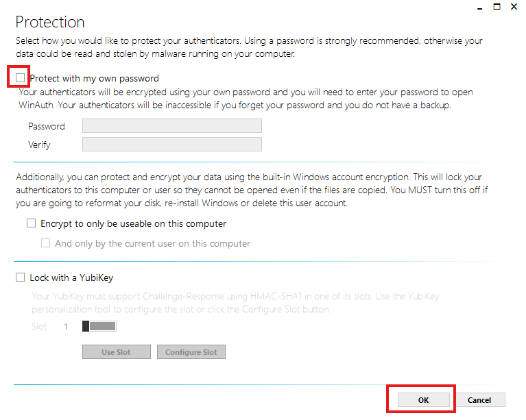Click the Protection heading text
The width and height of the screenshot is (526, 420).
pos(50,23)
